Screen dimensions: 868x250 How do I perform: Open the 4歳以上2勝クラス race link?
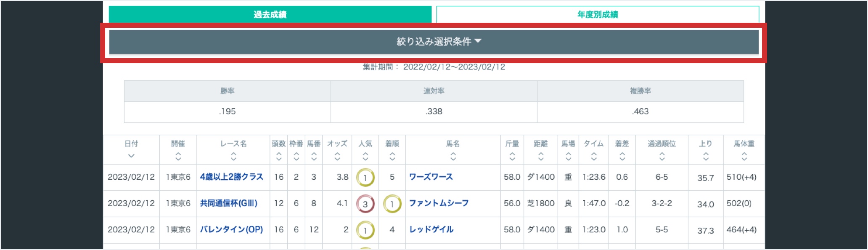[x=231, y=177]
